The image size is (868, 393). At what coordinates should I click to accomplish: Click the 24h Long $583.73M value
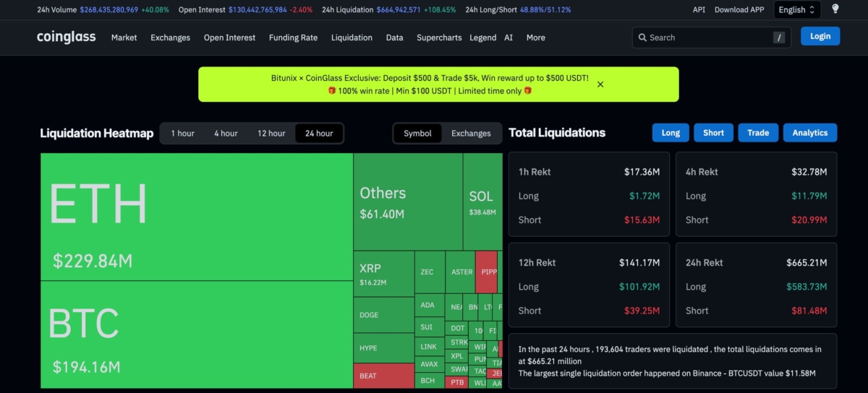807,287
